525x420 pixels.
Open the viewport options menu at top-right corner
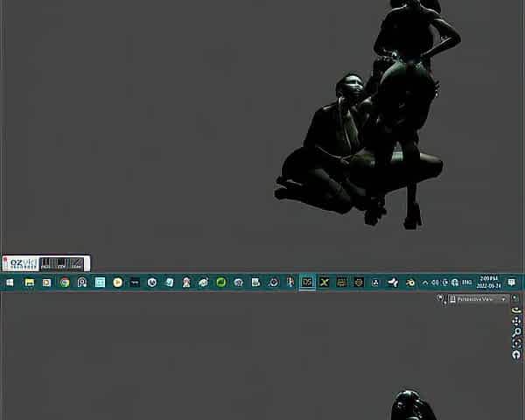coord(516,299)
